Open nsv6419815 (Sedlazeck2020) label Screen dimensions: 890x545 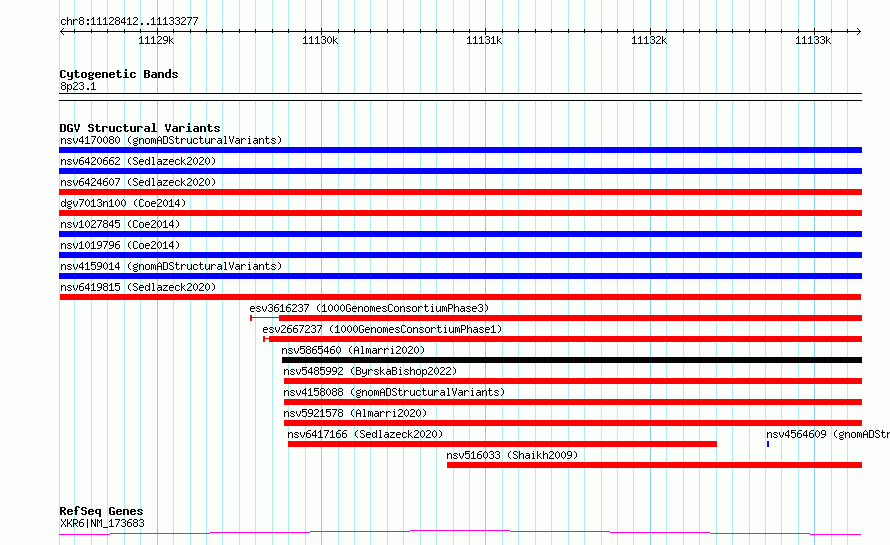click(x=138, y=287)
